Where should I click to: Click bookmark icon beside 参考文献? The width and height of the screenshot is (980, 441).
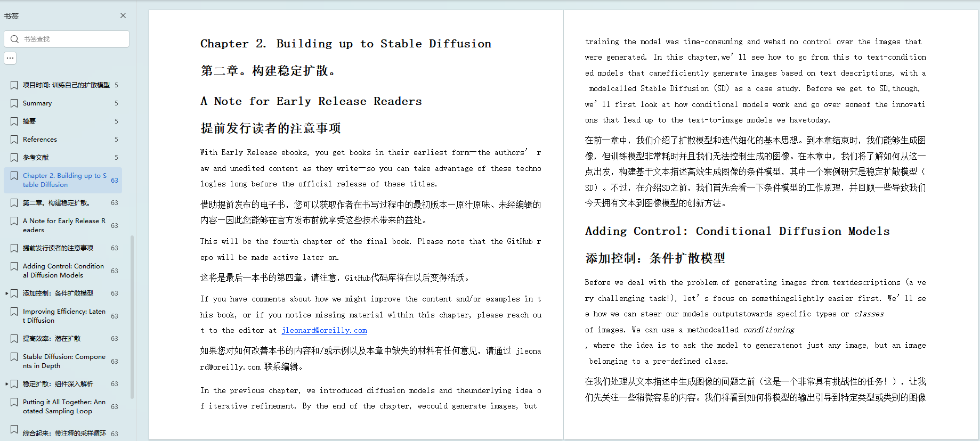(x=14, y=158)
